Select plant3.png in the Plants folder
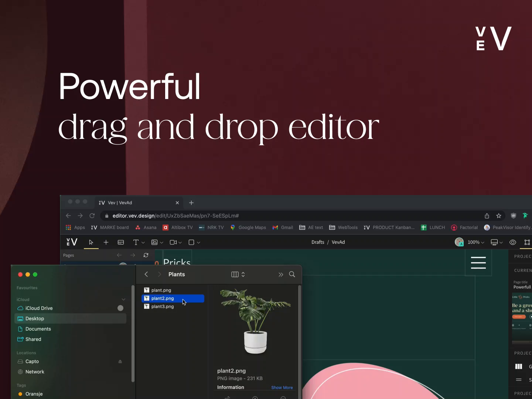The image size is (532, 399). click(163, 307)
